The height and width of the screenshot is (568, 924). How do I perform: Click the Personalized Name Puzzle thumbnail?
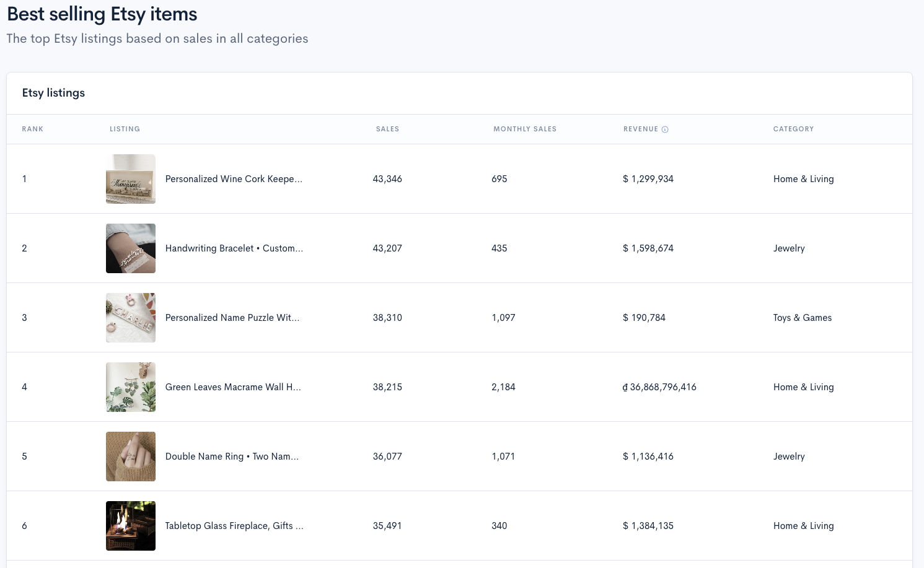pyautogui.click(x=131, y=318)
